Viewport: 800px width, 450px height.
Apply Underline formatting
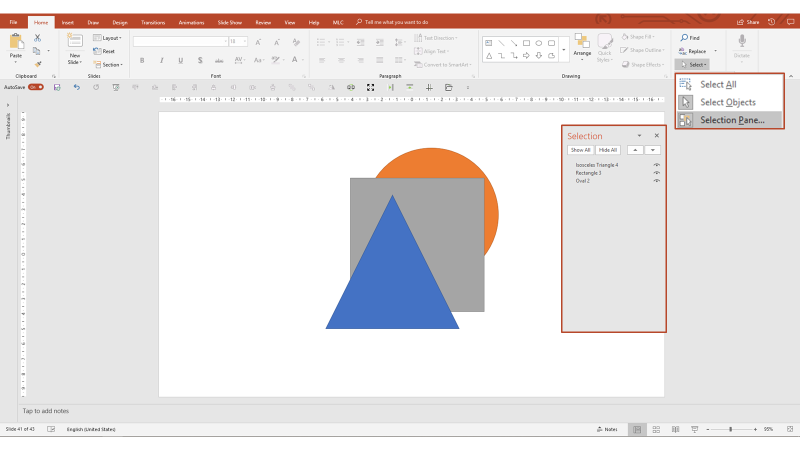[x=181, y=60]
